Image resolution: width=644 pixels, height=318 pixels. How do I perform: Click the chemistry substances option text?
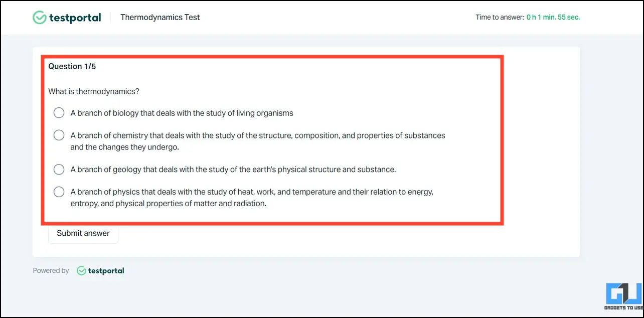(258, 141)
